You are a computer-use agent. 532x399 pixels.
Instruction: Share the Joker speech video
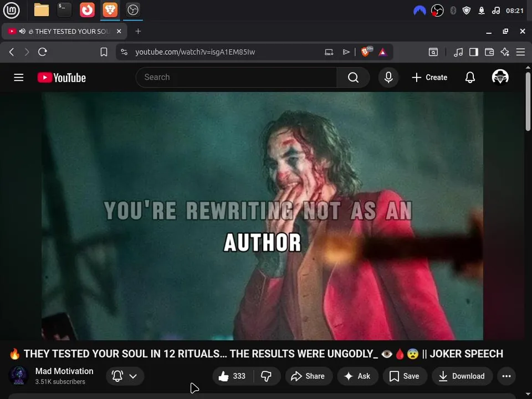click(308, 376)
